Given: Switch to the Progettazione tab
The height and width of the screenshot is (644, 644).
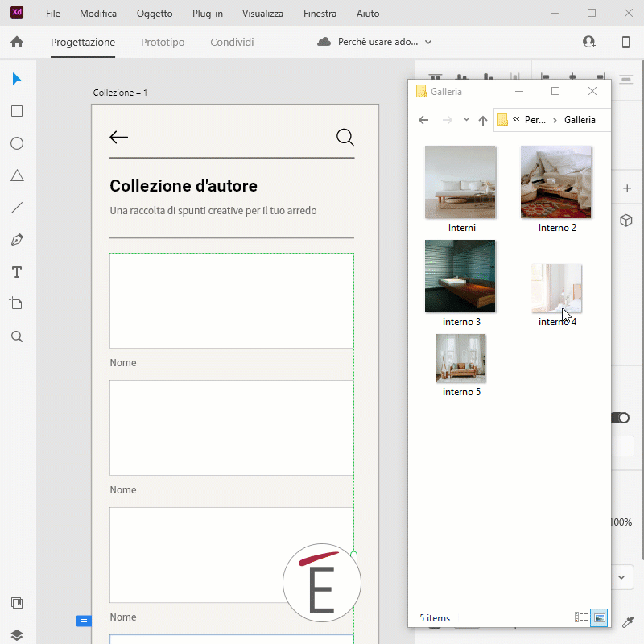Looking at the screenshot, I should tap(83, 43).
